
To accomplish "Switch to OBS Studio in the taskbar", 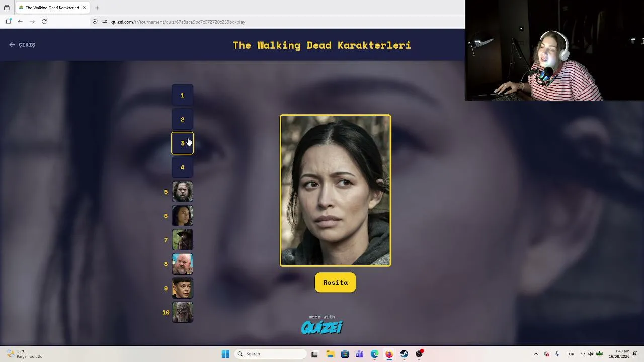I will tap(419, 354).
